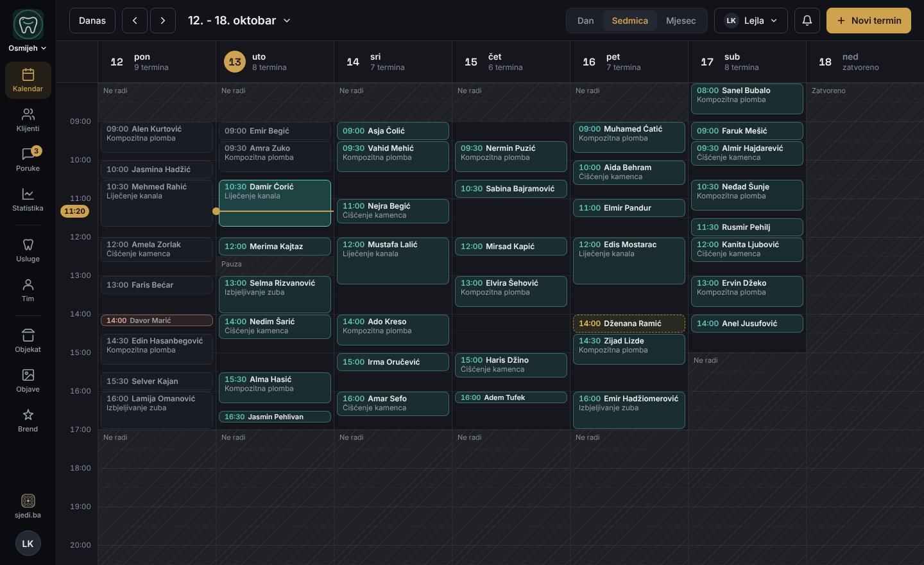Screen dimensions: 924x565
Task: Open the 12. - 18. oktobar date picker
Action: 239,21
